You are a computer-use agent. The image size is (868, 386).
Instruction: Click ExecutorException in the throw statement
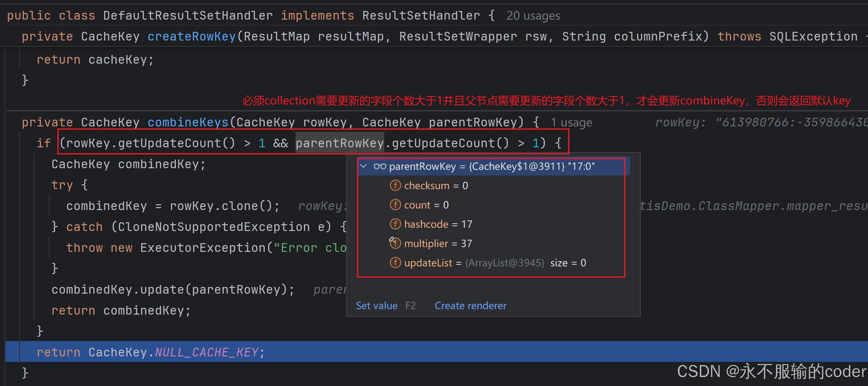203,248
